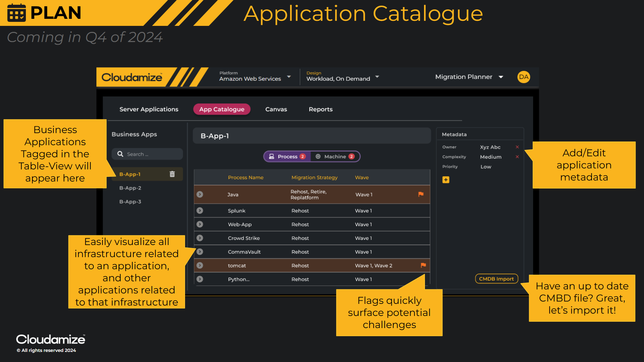This screenshot has width=644, height=362.
Task: Focus the Business Apps search field
Action: [147, 154]
